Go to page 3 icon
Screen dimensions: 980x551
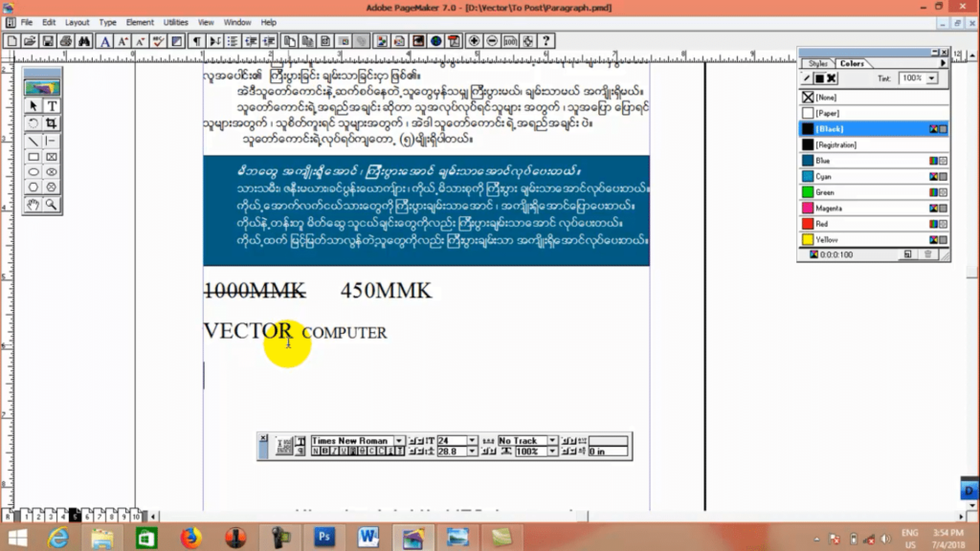[51, 516]
